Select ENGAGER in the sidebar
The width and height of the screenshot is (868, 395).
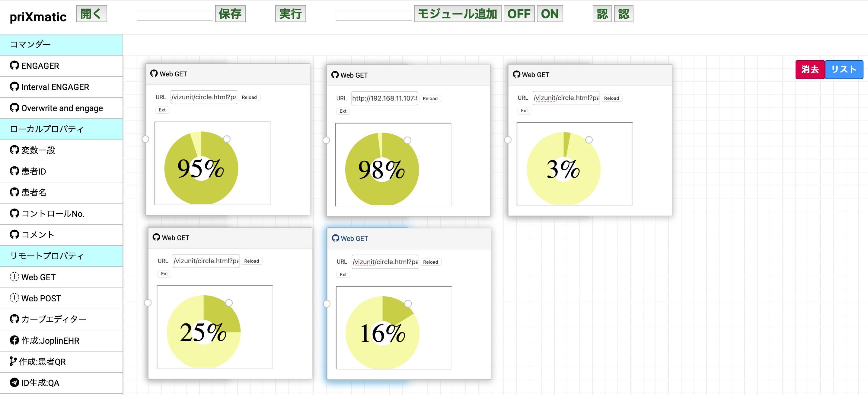61,66
